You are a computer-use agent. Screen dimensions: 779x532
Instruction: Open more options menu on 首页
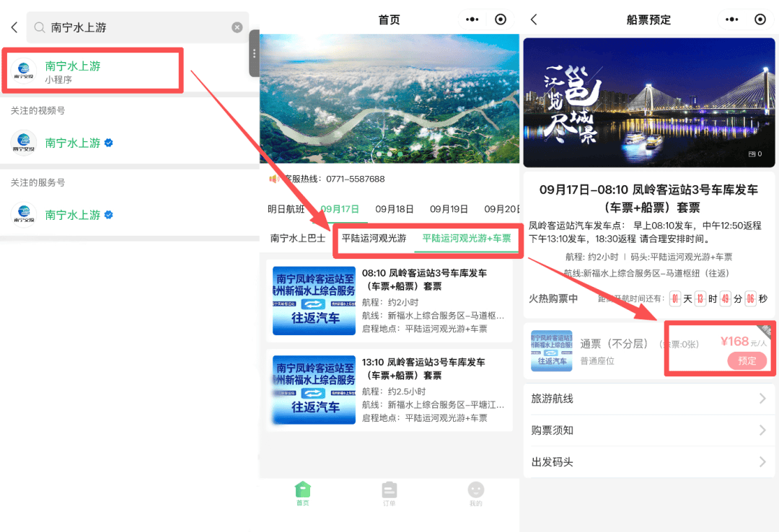click(472, 19)
